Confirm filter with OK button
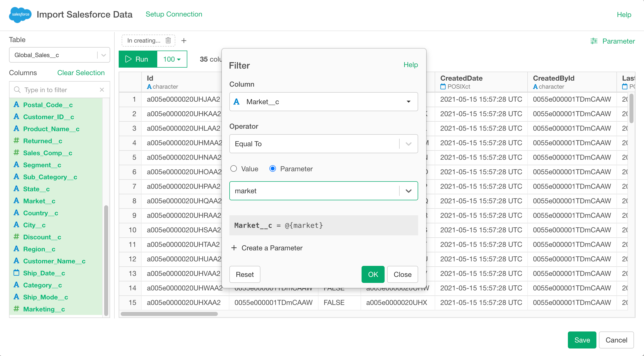644x356 pixels. [373, 274]
